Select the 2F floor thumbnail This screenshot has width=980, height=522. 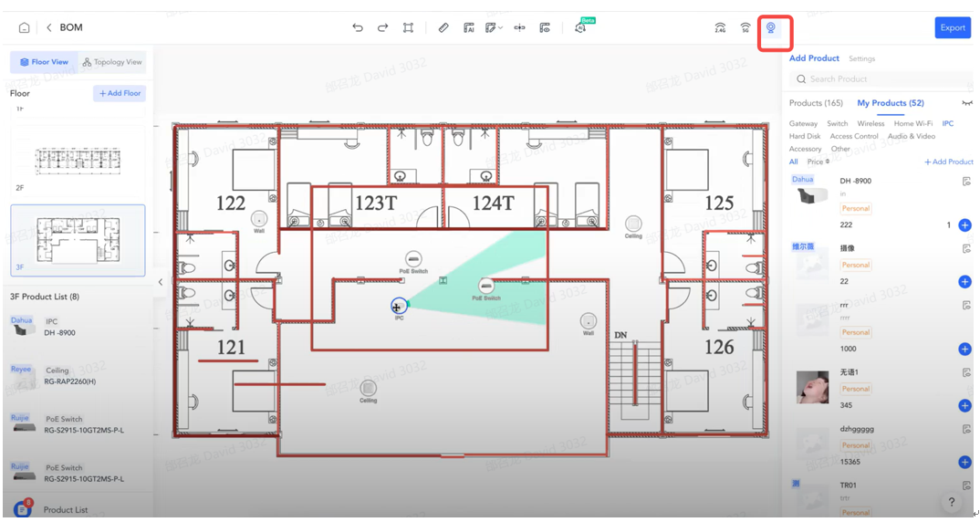(78, 161)
